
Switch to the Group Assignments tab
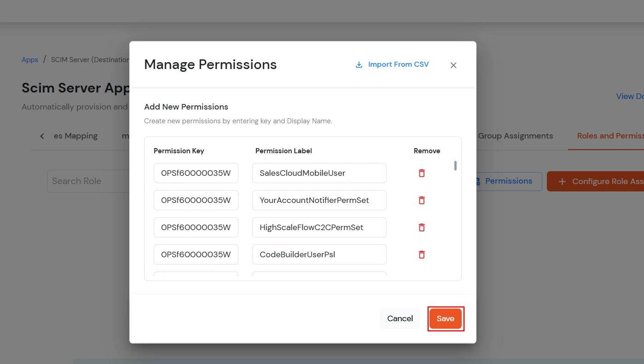pyautogui.click(x=515, y=136)
